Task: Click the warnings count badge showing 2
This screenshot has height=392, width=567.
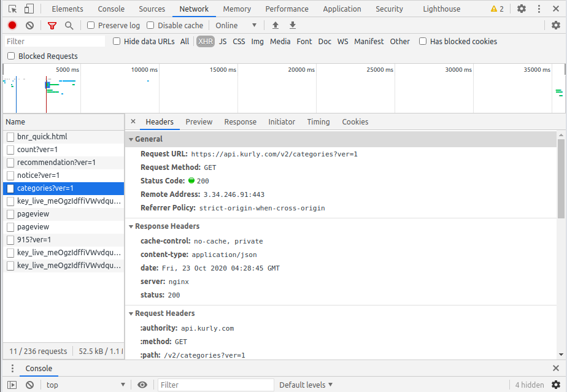Action: [497, 9]
